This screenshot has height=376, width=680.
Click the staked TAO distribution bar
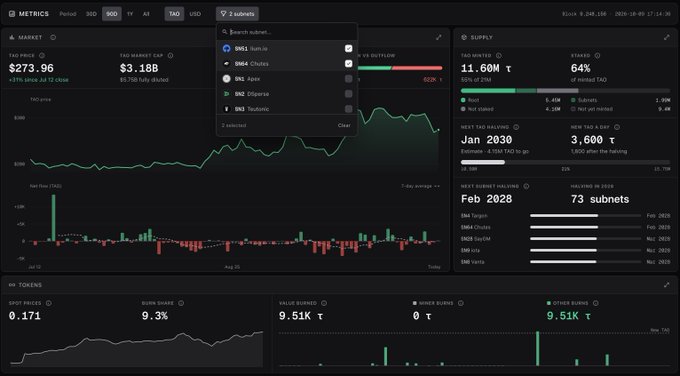pos(566,91)
